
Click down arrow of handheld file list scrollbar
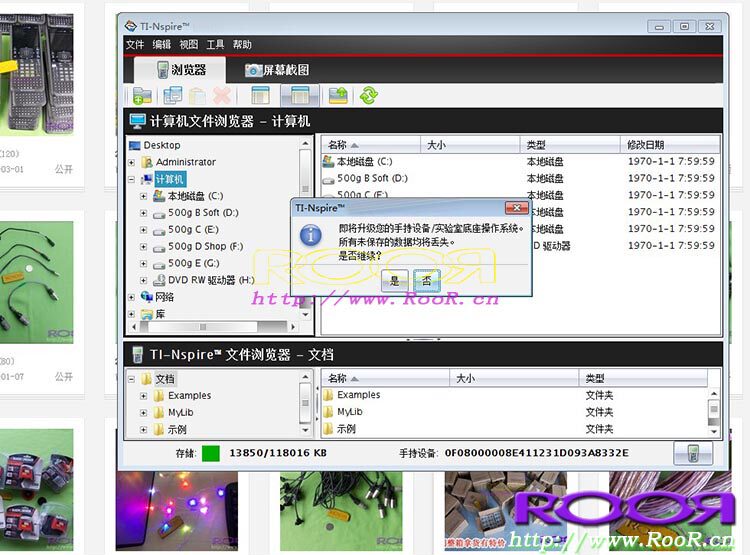click(x=714, y=431)
